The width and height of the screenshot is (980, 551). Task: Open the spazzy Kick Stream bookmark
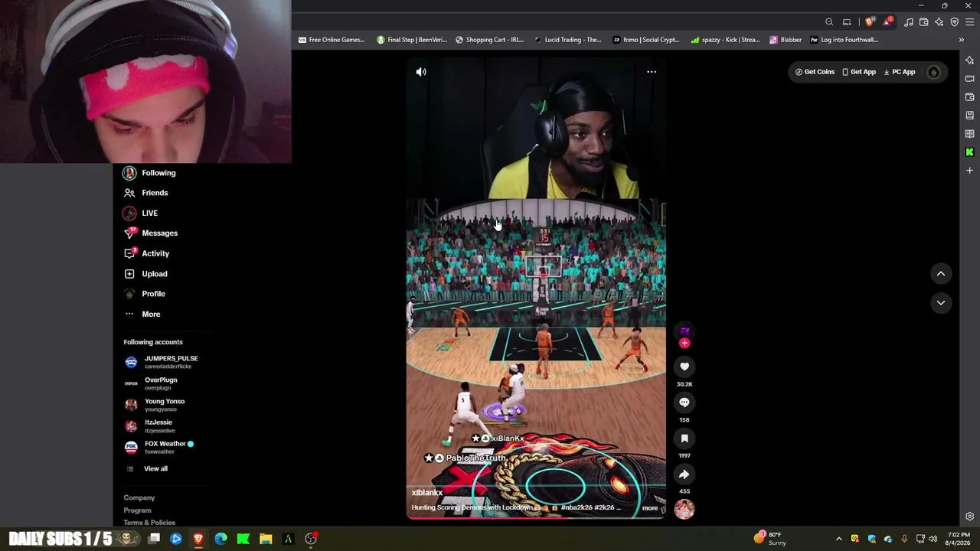(725, 40)
